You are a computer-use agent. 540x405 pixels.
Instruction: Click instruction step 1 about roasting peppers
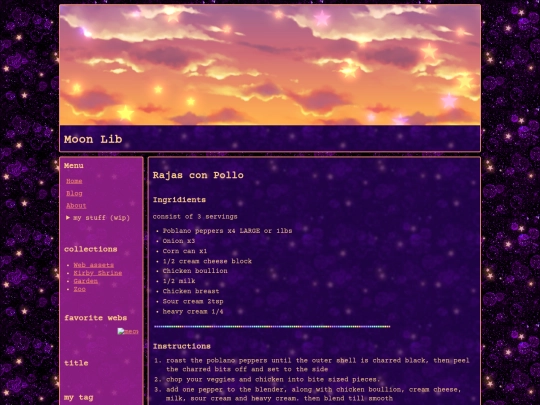click(318, 365)
